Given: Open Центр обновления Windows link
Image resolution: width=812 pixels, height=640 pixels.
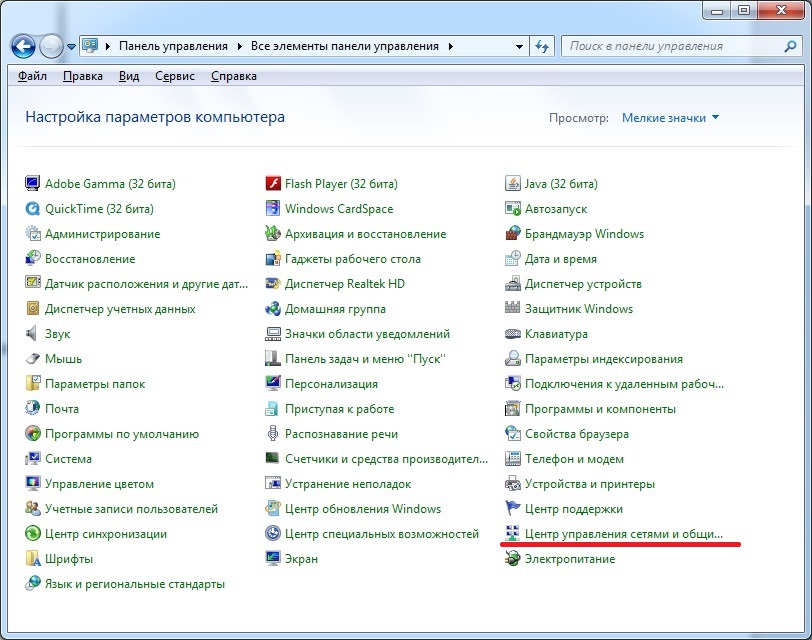Looking at the screenshot, I should [x=363, y=509].
